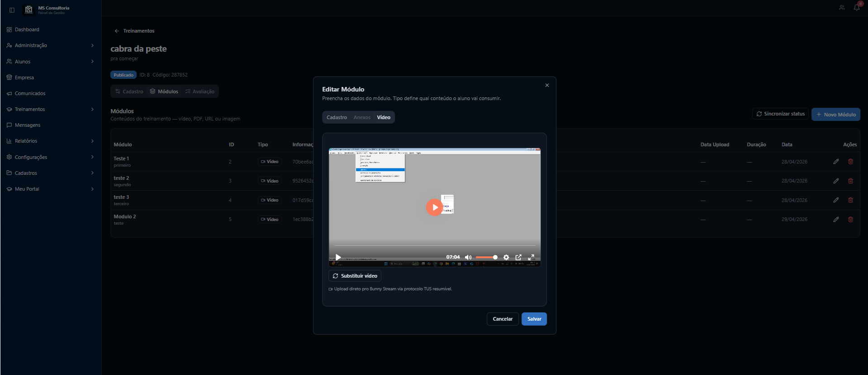Click the Dashboard grid icon
The height and width of the screenshot is (375, 868).
click(x=9, y=29)
